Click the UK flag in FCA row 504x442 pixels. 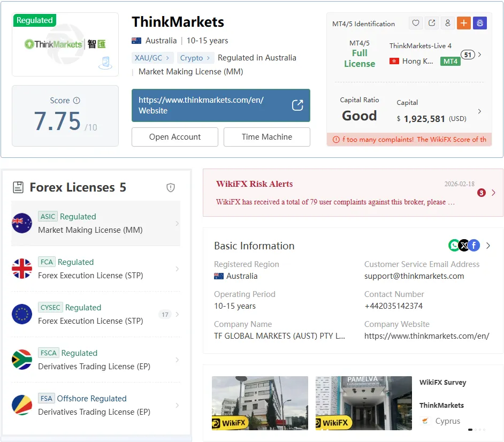[x=22, y=269]
